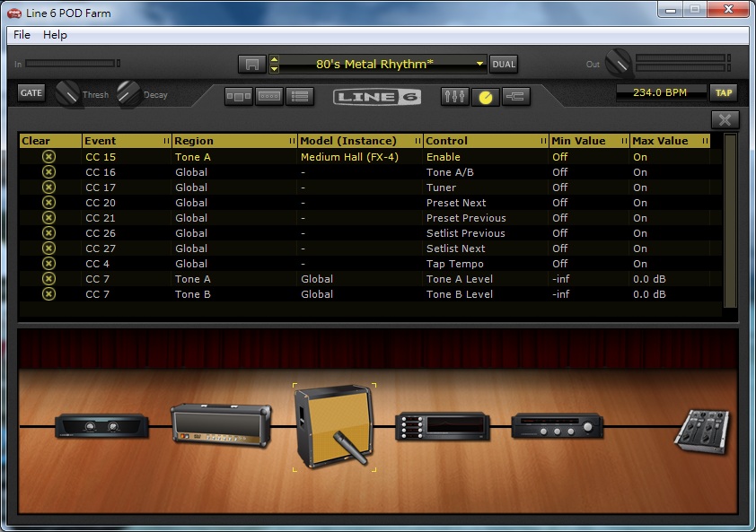Image resolution: width=756 pixels, height=532 pixels.
Task: Select the speaker cabinet with microphone
Action: tap(335, 426)
